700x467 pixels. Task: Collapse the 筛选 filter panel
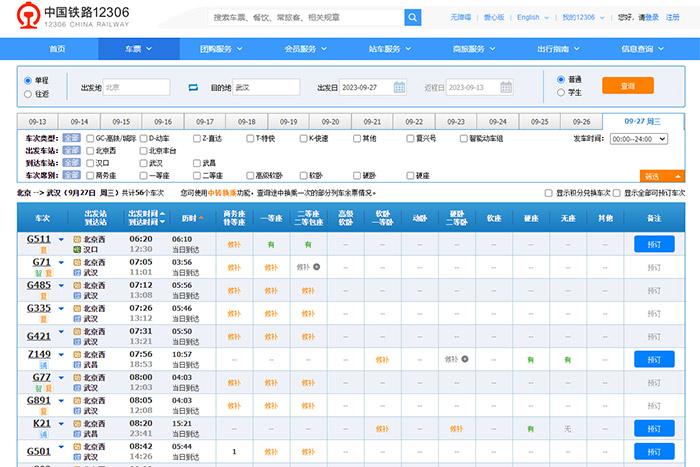click(x=661, y=176)
